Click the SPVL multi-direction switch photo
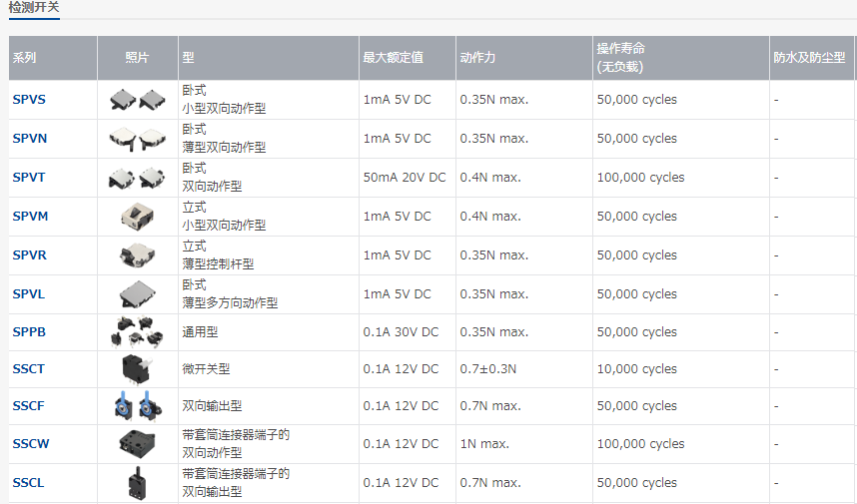Image resolution: width=857 pixels, height=504 pixels. tap(137, 293)
